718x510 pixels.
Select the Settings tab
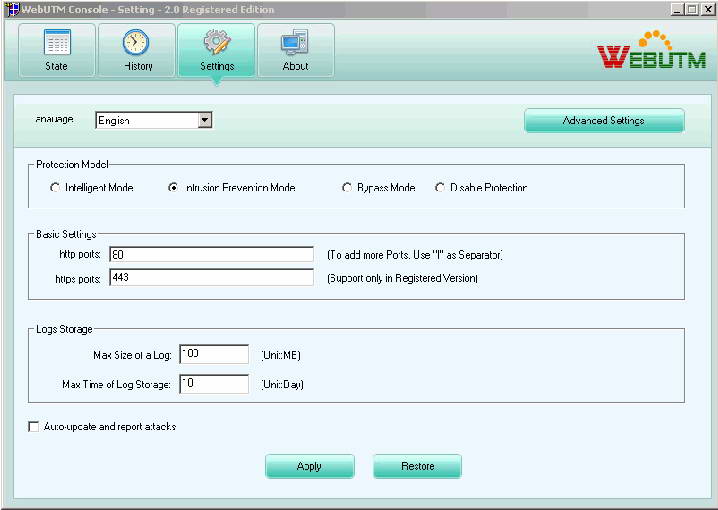click(216, 50)
